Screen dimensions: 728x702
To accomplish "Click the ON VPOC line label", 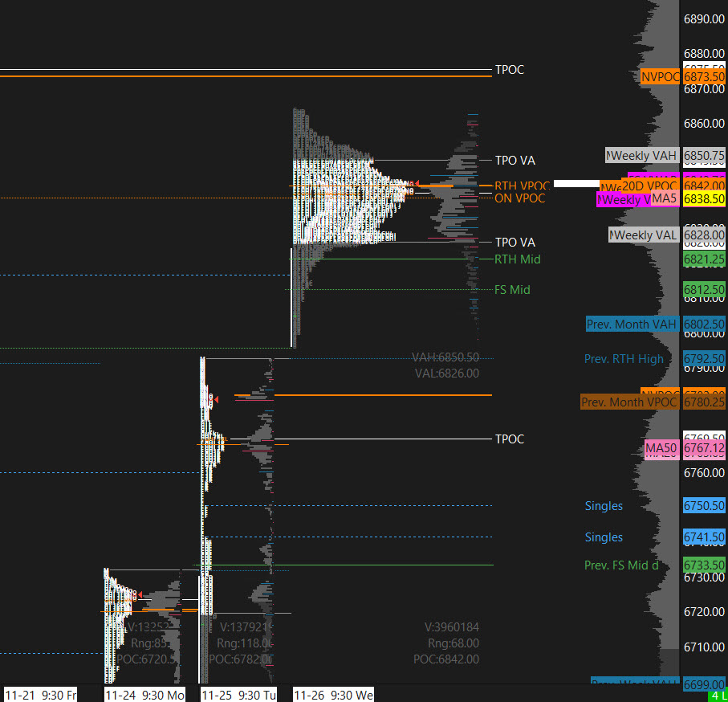I will tap(519, 198).
